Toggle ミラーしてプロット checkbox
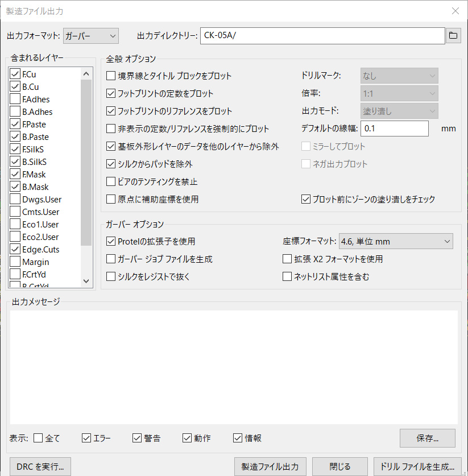The height and width of the screenshot is (476, 468). coord(306,146)
